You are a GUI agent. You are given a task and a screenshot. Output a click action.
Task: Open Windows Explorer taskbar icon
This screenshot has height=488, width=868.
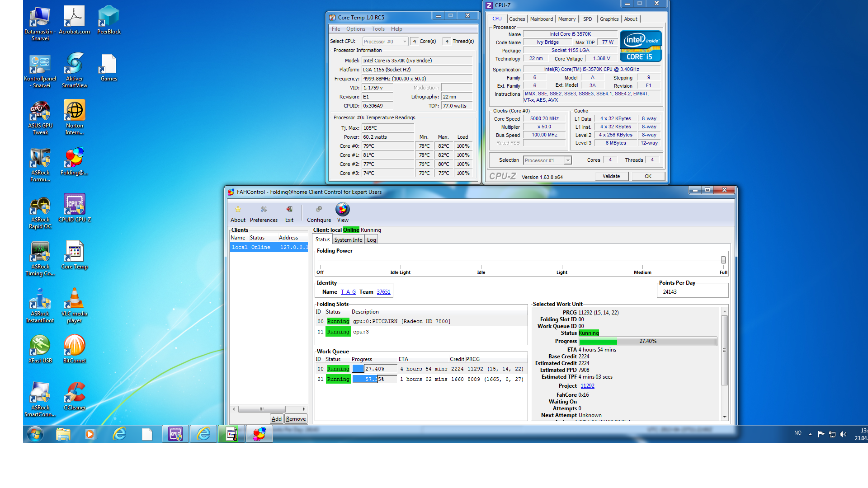[63, 434]
